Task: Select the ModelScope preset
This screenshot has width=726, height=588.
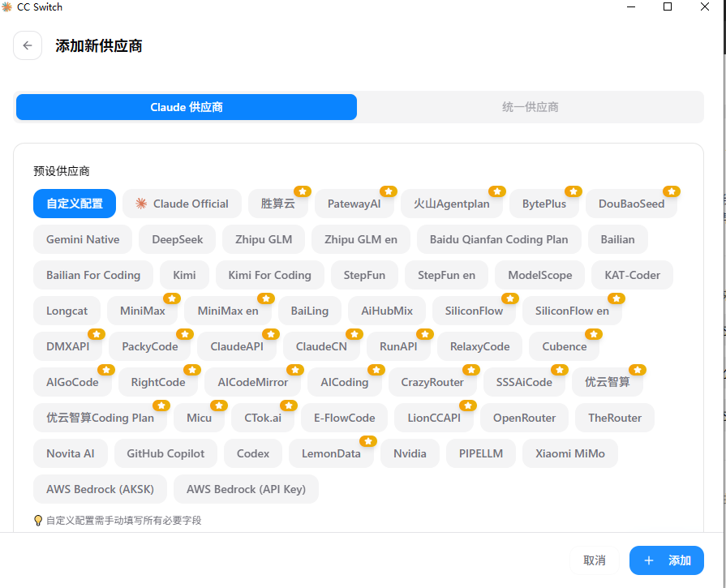Action: click(540, 275)
